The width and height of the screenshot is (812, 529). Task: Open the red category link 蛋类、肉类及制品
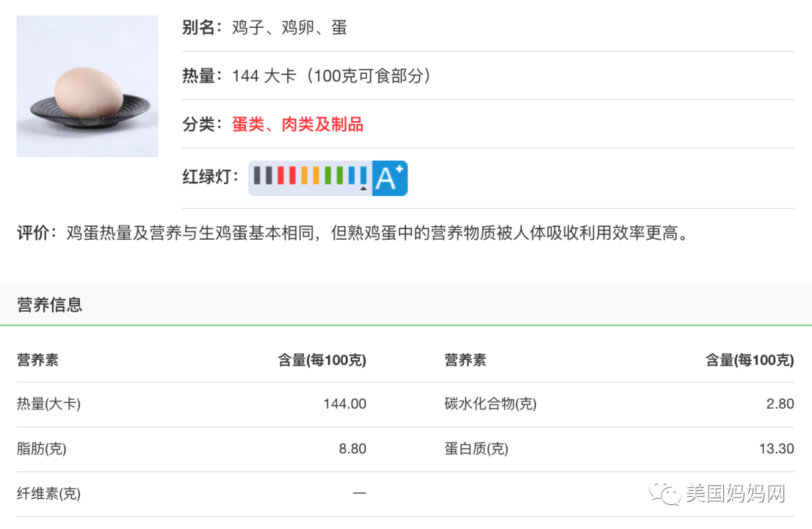pyautogui.click(x=298, y=124)
